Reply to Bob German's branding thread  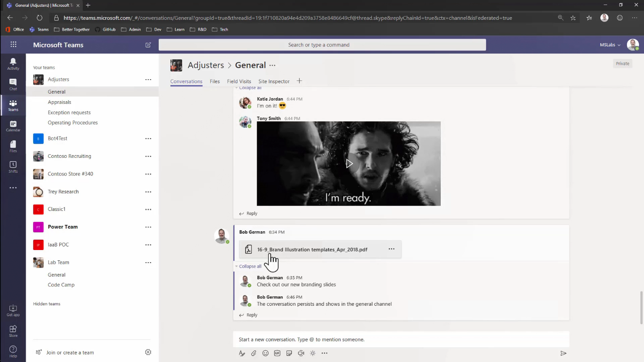pyautogui.click(x=248, y=315)
